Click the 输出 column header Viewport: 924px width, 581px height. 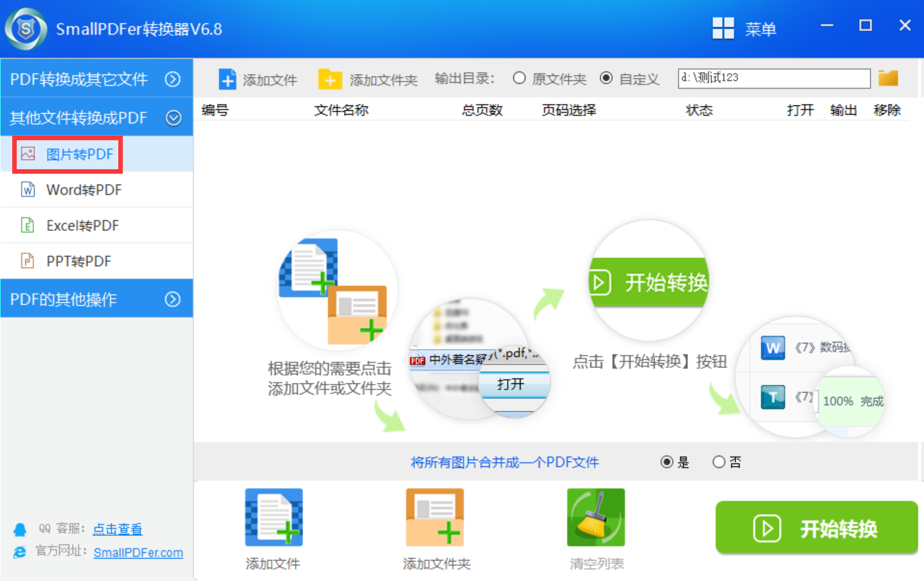click(x=844, y=110)
